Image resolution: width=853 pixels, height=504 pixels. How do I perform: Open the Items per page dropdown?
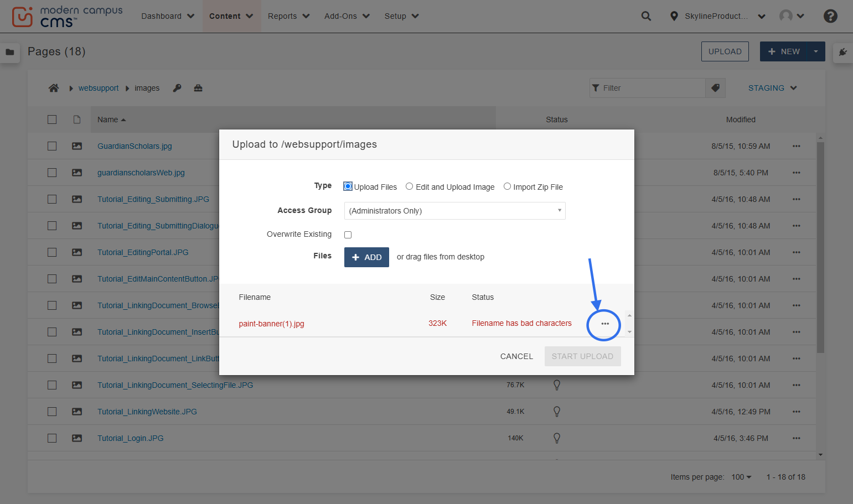click(x=741, y=477)
